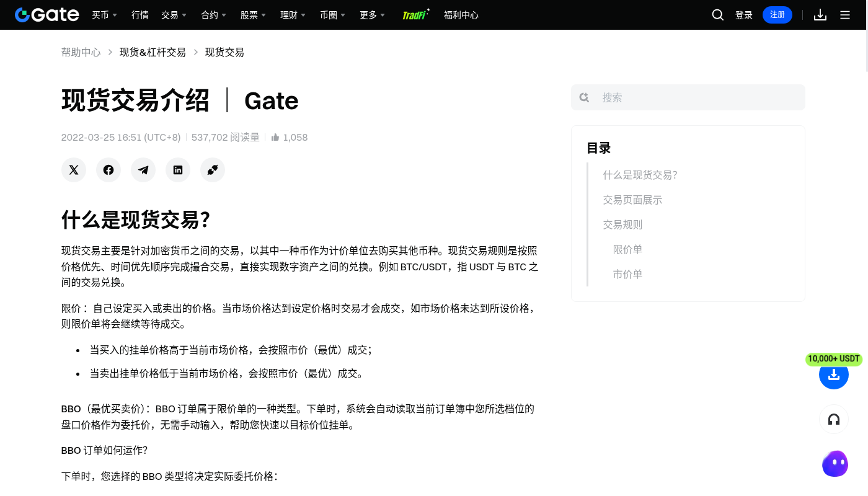868x496 pixels.
Task: Expand the 买币 dropdown menu
Action: (105, 15)
